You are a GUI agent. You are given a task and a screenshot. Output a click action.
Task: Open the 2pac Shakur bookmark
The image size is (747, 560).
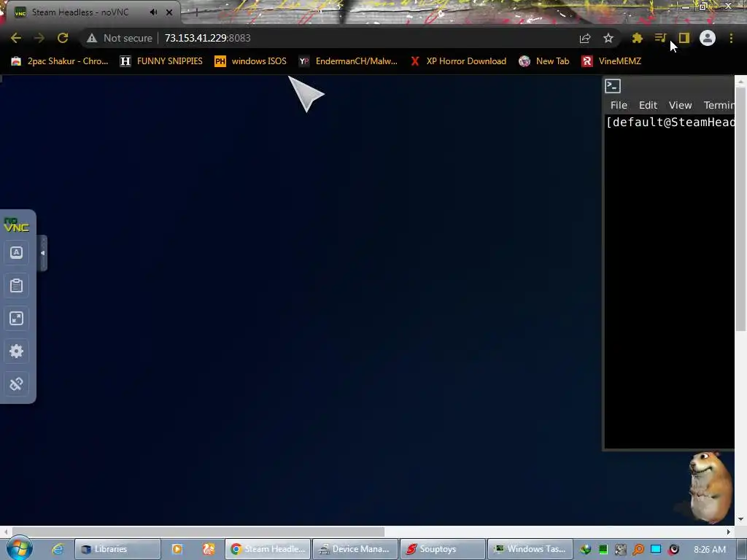click(x=60, y=61)
